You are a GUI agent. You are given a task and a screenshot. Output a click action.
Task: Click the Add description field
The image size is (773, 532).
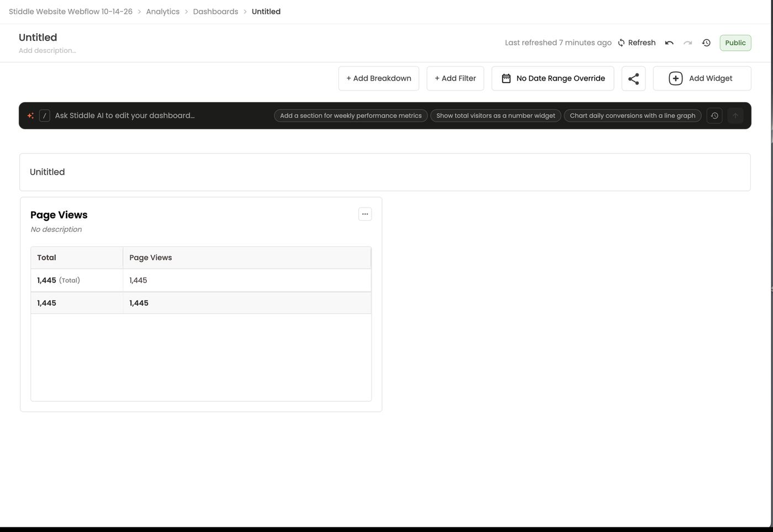click(47, 50)
